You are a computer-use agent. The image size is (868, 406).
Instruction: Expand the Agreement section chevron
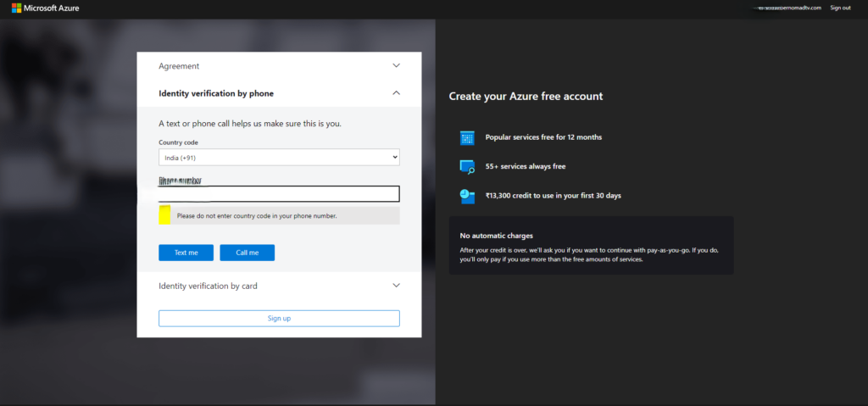tap(396, 65)
